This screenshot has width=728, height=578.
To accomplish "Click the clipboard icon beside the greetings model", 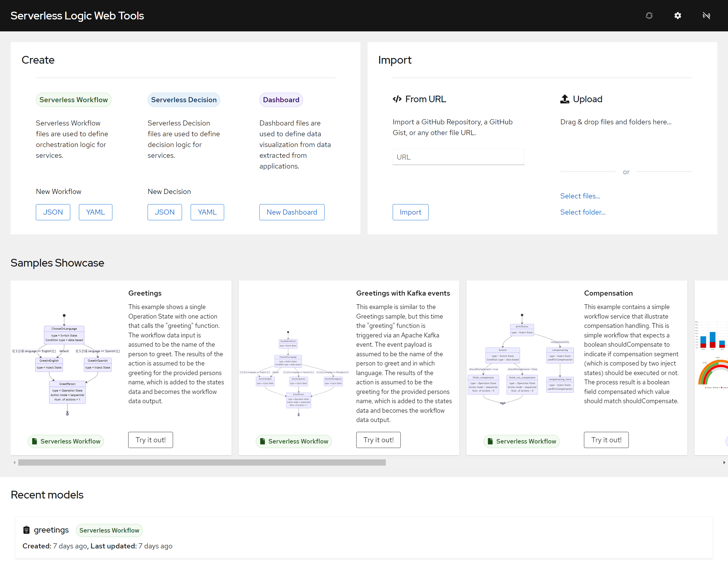I will click(26, 530).
